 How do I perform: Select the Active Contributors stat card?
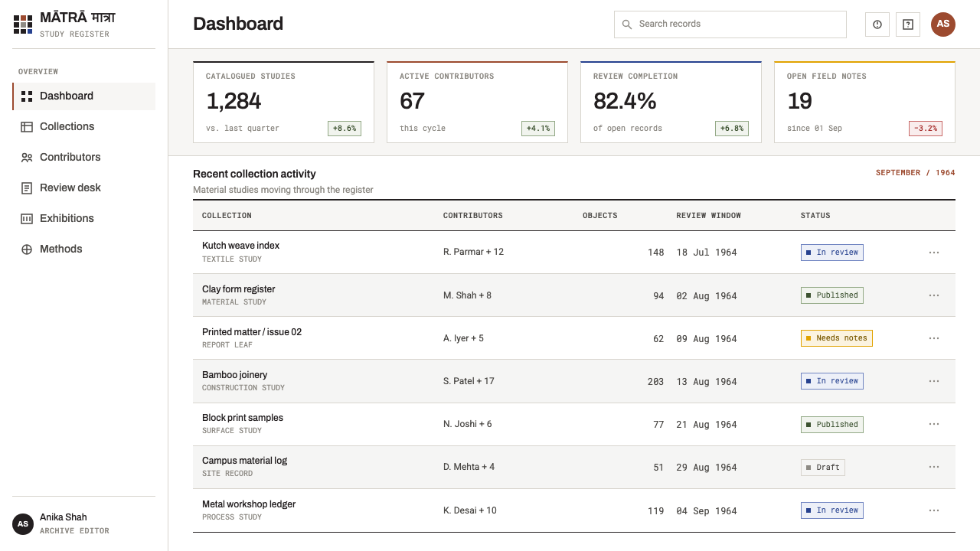(477, 102)
